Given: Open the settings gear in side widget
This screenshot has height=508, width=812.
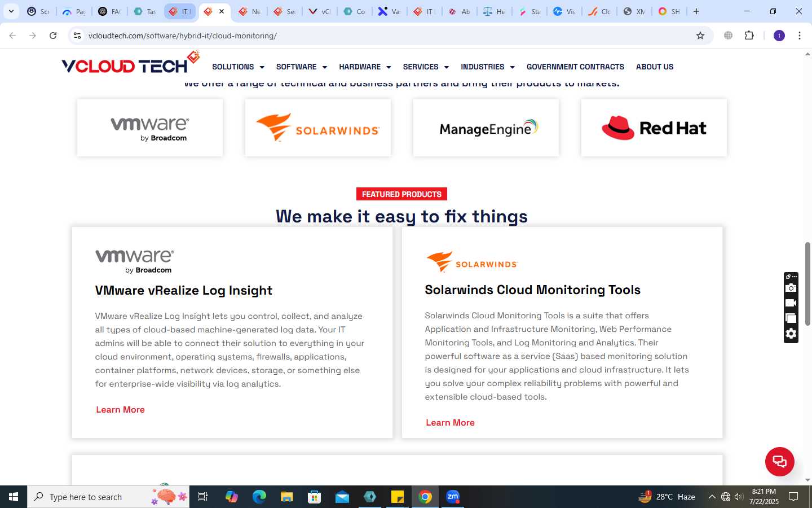Looking at the screenshot, I should [791, 334].
